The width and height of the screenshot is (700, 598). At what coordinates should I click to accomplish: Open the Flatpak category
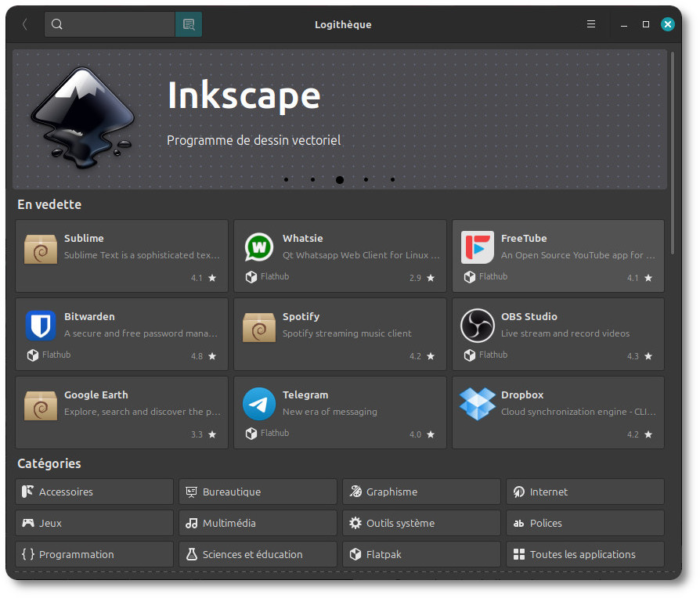pyautogui.click(x=421, y=554)
